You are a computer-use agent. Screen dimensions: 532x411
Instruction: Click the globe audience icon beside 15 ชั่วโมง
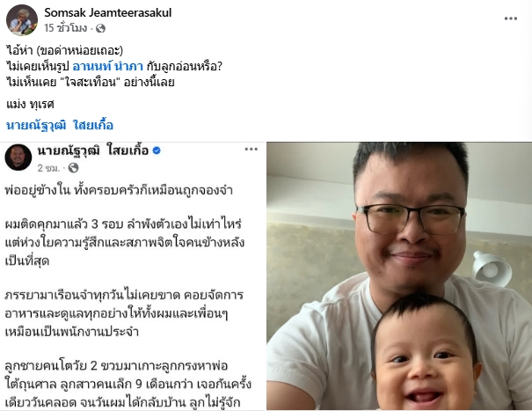pos(100,28)
